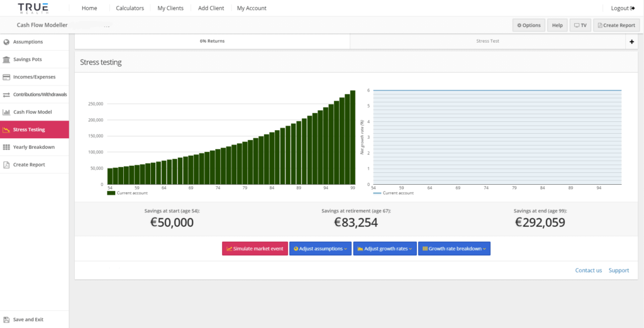Click Save and Exit in the sidebar
Image resolution: width=644 pixels, height=328 pixels.
[x=35, y=319]
